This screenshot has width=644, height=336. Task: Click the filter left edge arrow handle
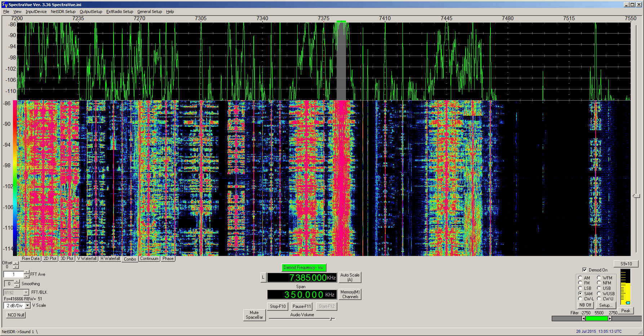pos(583,319)
